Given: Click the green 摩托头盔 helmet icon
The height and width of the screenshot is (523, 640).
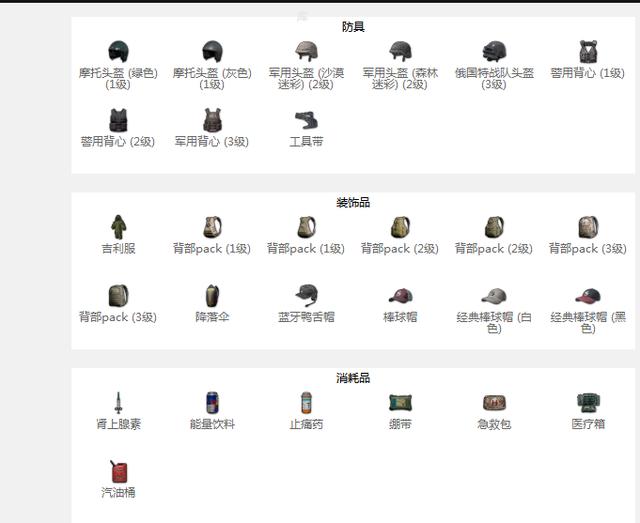Looking at the screenshot, I should pos(118,51).
